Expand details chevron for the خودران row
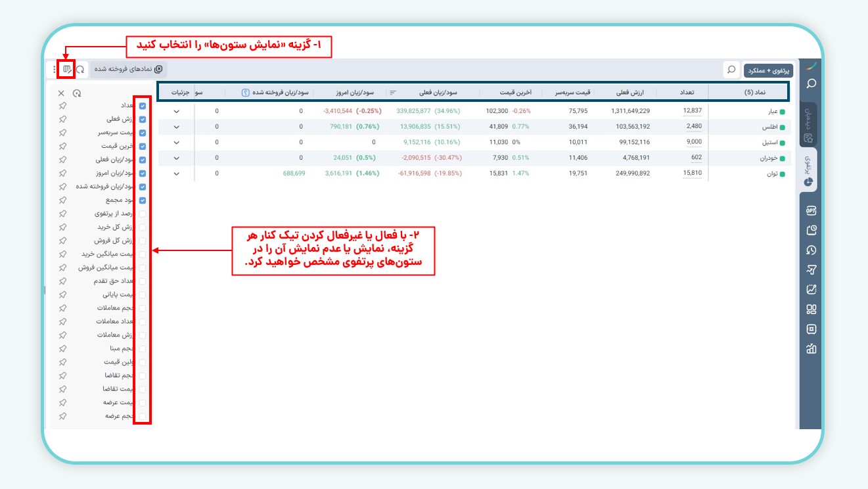The image size is (868, 489). (176, 158)
